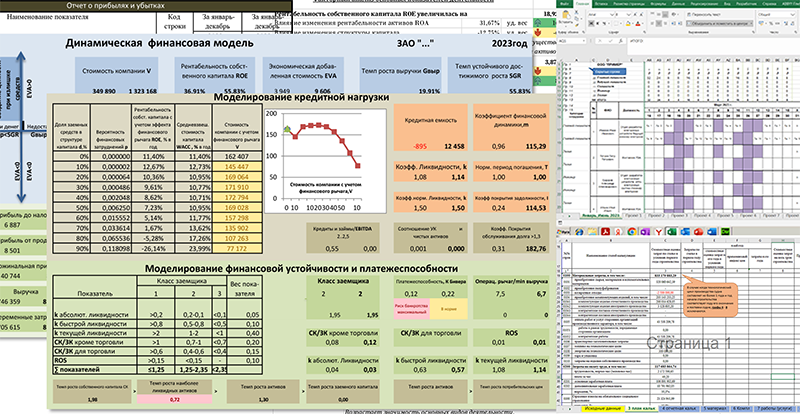Click the Insert Function fx icon
The height and width of the screenshot is (414, 800).
click(620, 41)
